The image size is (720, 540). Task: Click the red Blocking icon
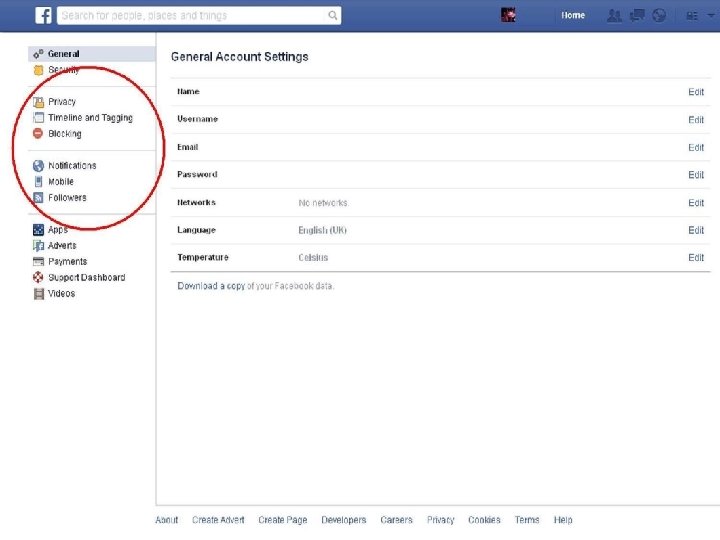[38, 134]
